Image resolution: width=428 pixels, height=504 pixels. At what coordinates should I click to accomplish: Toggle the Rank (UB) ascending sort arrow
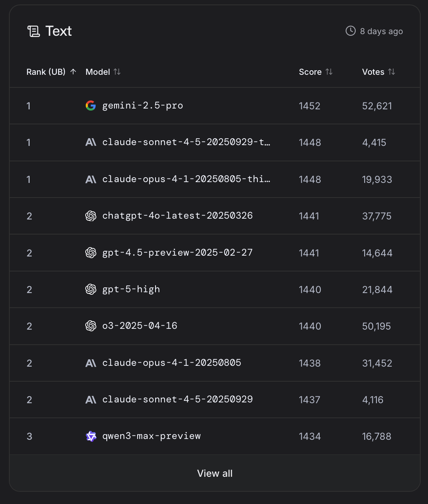73,72
